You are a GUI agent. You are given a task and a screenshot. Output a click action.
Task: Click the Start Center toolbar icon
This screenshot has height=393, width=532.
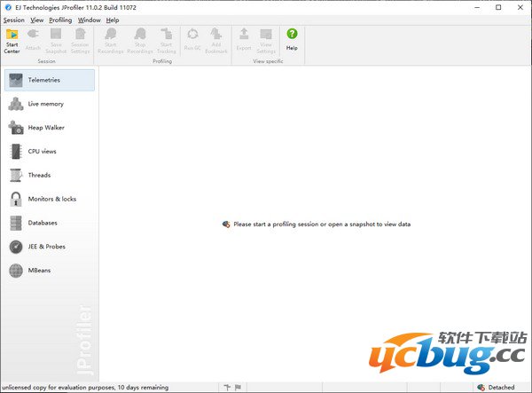(x=12, y=39)
